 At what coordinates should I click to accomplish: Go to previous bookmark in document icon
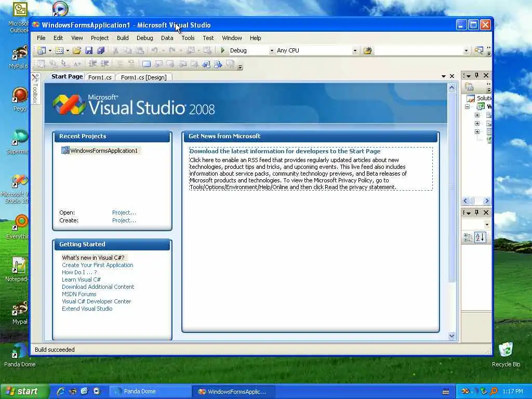point(206,64)
